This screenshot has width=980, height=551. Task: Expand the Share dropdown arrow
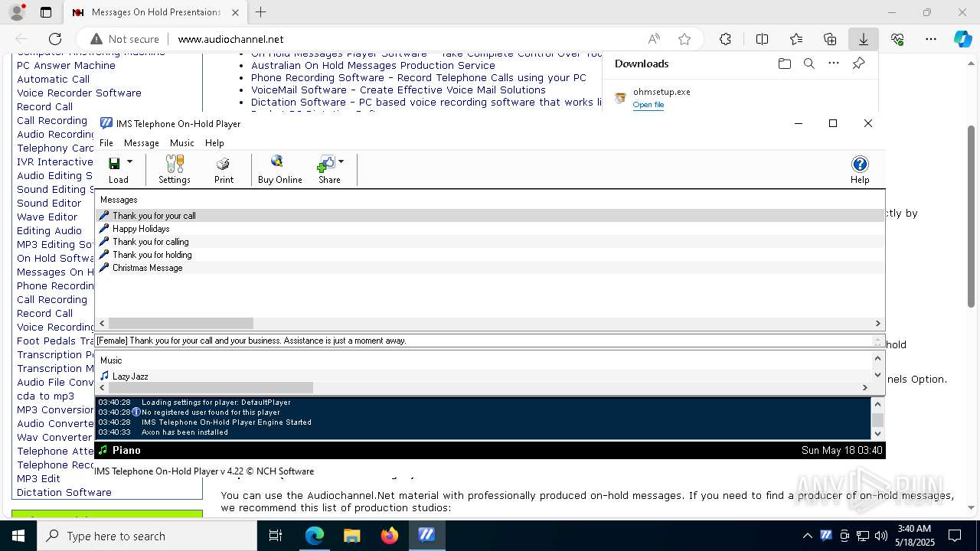tap(341, 161)
